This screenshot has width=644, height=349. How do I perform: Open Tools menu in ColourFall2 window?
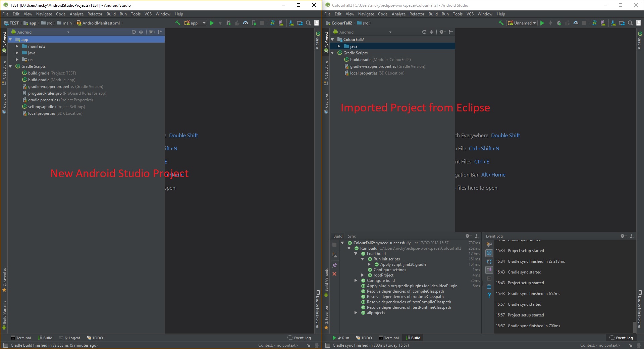tap(458, 14)
